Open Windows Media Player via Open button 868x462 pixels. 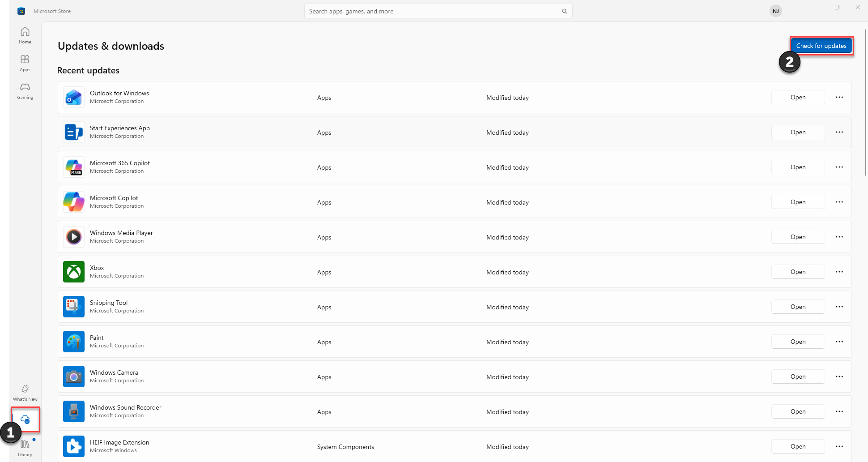[798, 237]
